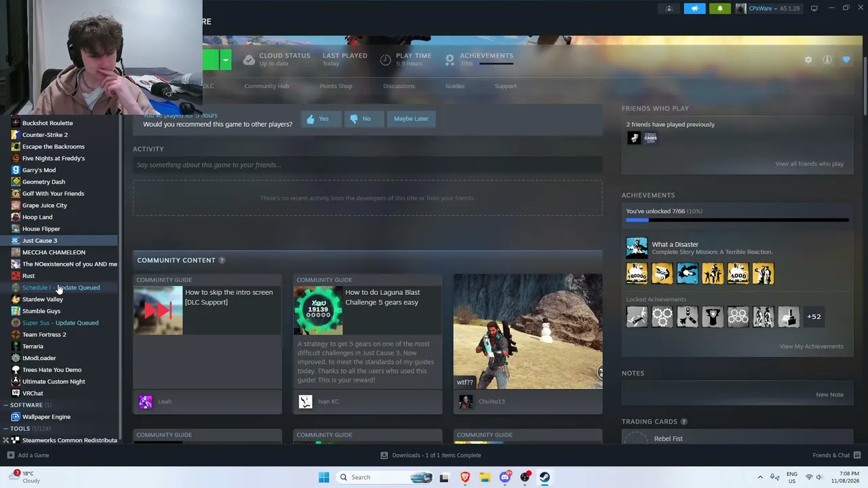This screenshot has height=488, width=868.
Task: Click the achievements unlocked progress bar
Action: 737,220
